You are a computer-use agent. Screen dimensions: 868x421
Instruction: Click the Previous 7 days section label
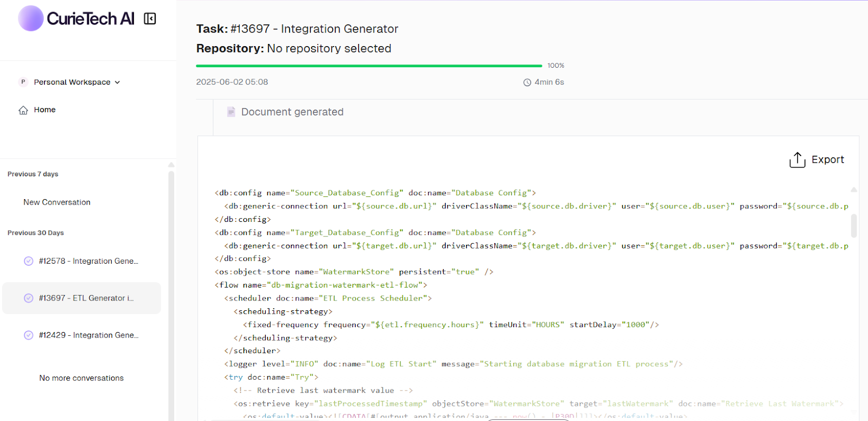[33, 174]
